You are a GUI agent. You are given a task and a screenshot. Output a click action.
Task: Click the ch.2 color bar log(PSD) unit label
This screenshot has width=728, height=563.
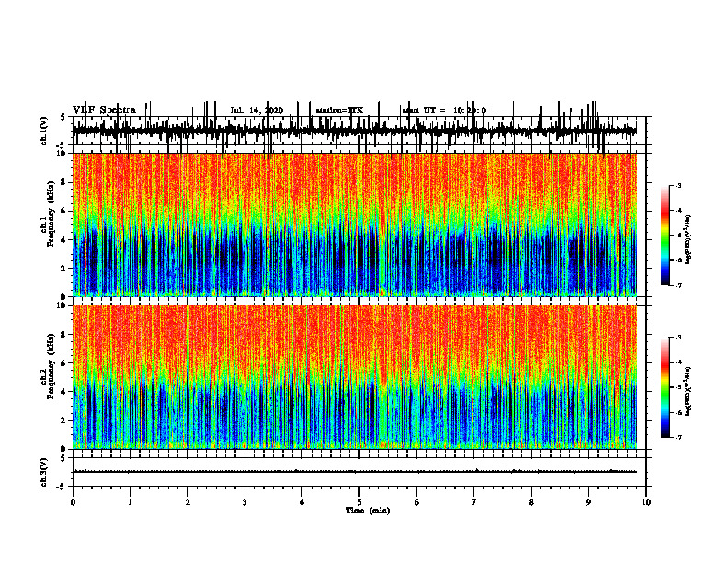688,392
